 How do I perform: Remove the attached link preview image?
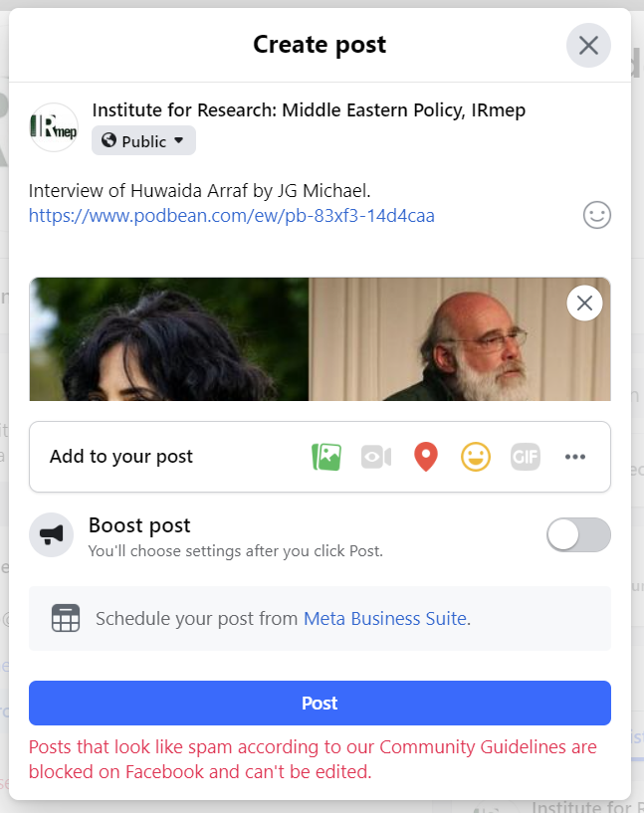click(584, 304)
